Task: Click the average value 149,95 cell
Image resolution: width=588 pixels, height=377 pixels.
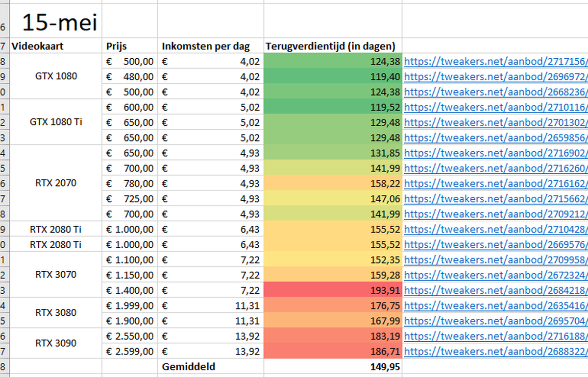Action: (333, 366)
